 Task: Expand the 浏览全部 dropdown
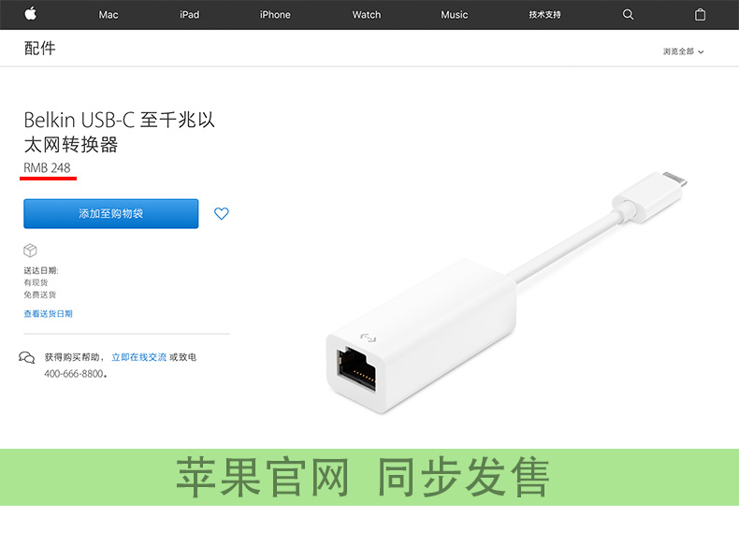[684, 51]
